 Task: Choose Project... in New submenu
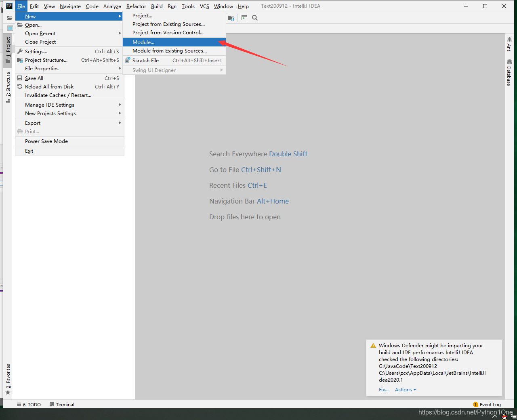pos(174,15)
